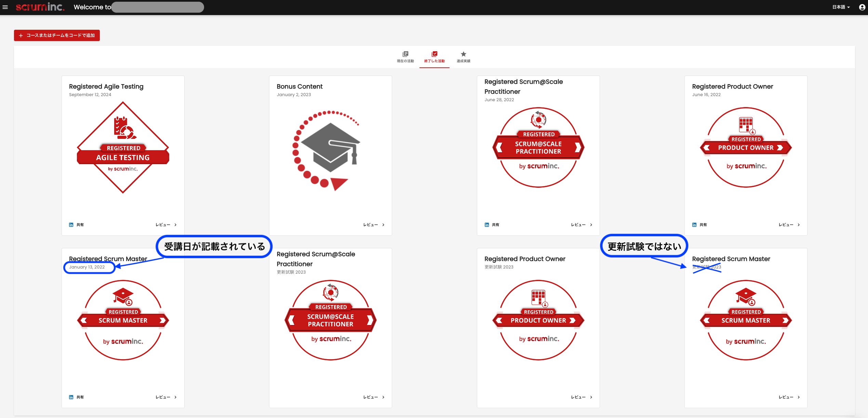868x418 pixels.
Task: Switch to the 現在の活動 tab
Action: (405, 57)
